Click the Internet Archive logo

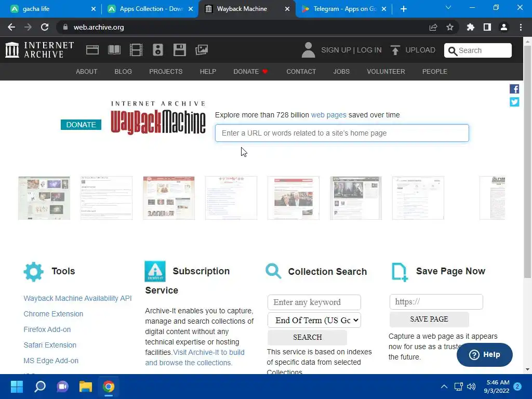click(39, 50)
